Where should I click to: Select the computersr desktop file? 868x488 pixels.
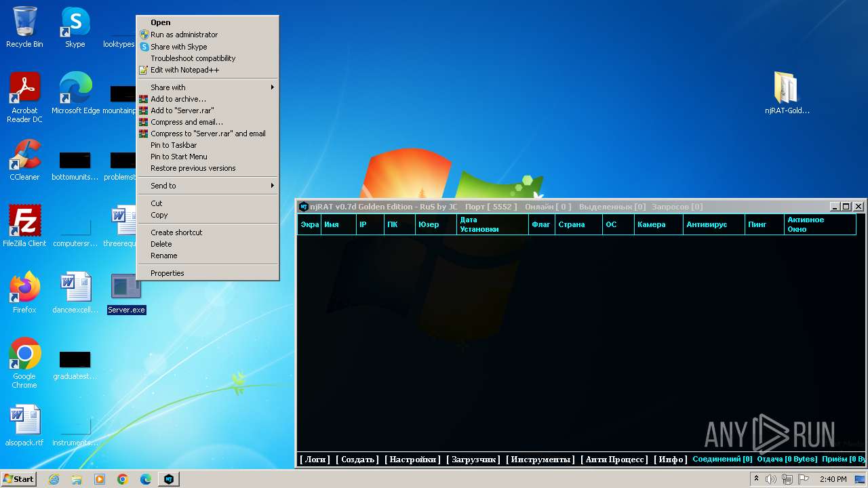click(75, 231)
